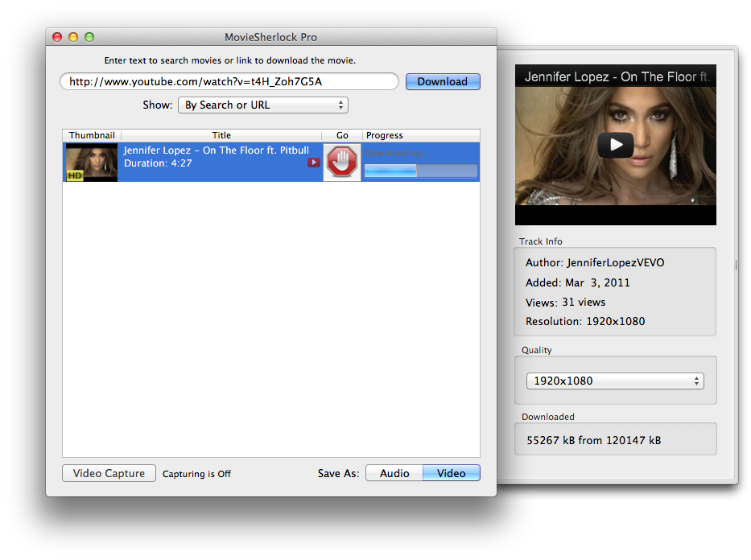The width and height of the screenshot is (751, 560).
Task: Click the Thumbnail column header
Action: pos(92,135)
